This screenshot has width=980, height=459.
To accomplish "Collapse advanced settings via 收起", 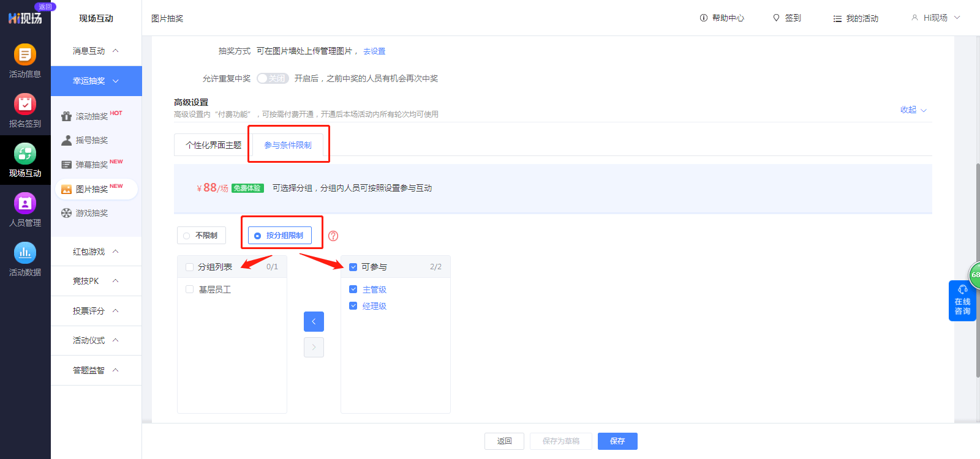I will (913, 110).
